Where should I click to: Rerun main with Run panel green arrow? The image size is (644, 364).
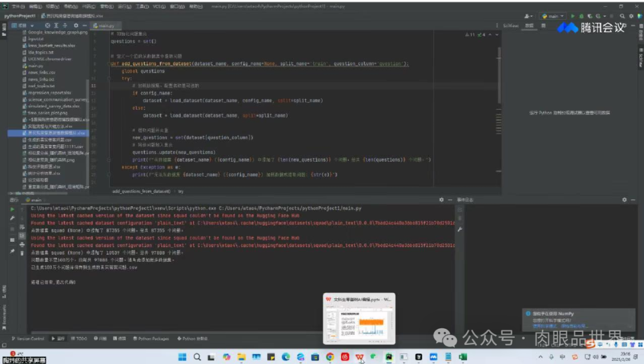tap(13, 209)
